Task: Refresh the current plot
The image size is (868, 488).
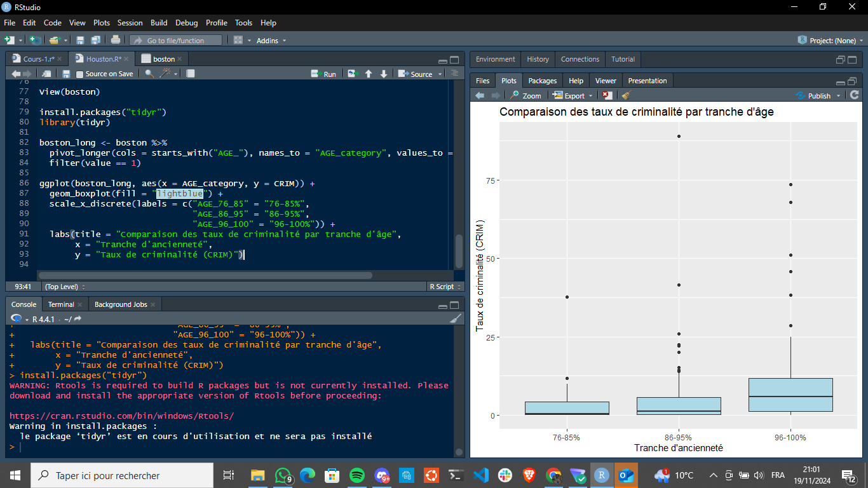Action: (854, 95)
